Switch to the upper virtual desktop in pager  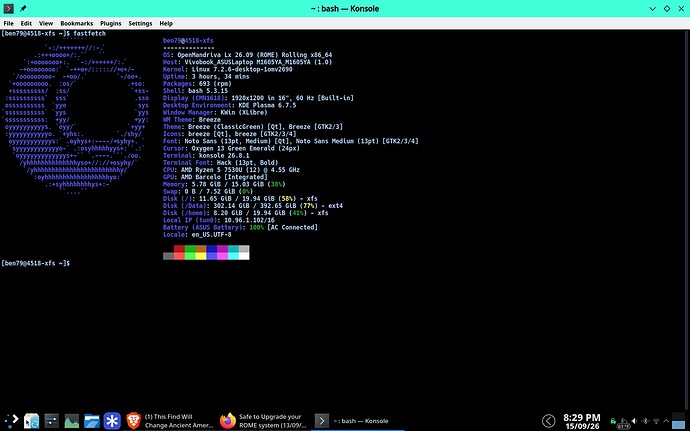tap(678, 416)
